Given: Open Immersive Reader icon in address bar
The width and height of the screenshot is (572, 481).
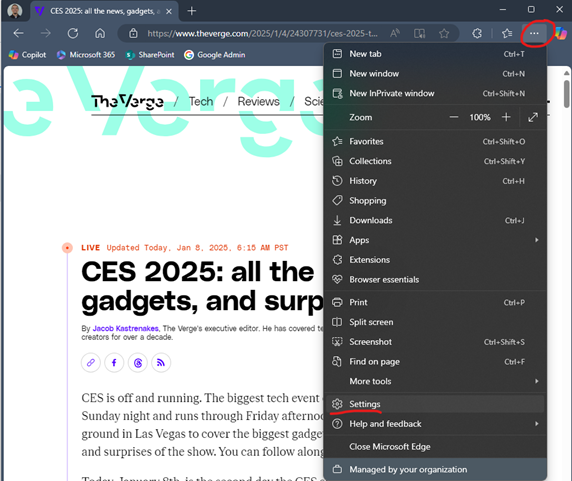Looking at the screenshot, I should tap(420, 34).
